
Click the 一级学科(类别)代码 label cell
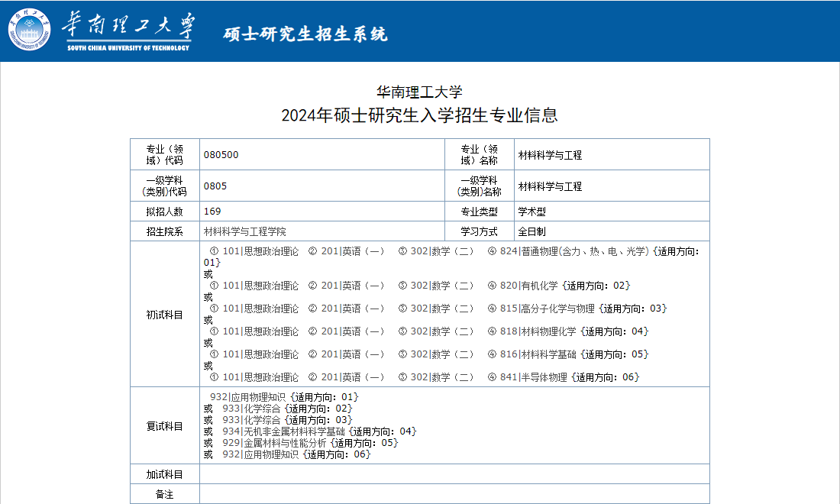click(164, 186)
